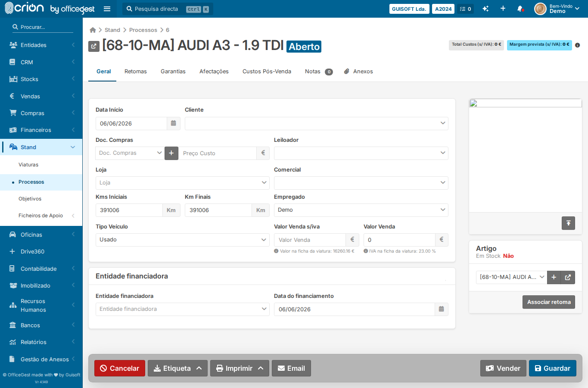
Task: Go to home via breadcrumb house icon
Action: (93, 30)
